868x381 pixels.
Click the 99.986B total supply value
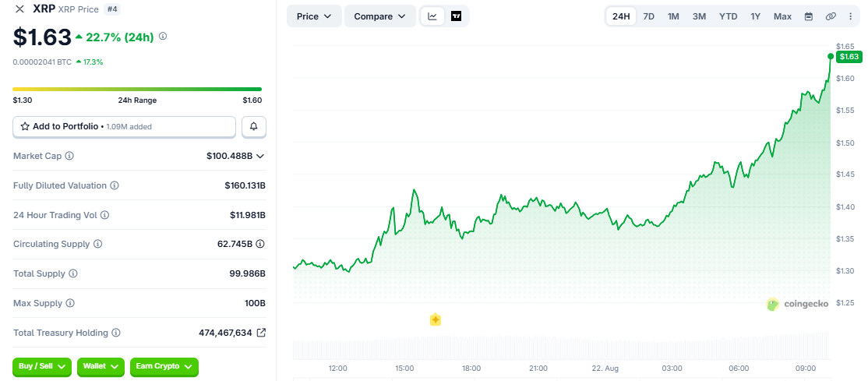pyautogui.click(x=249, y=273)
